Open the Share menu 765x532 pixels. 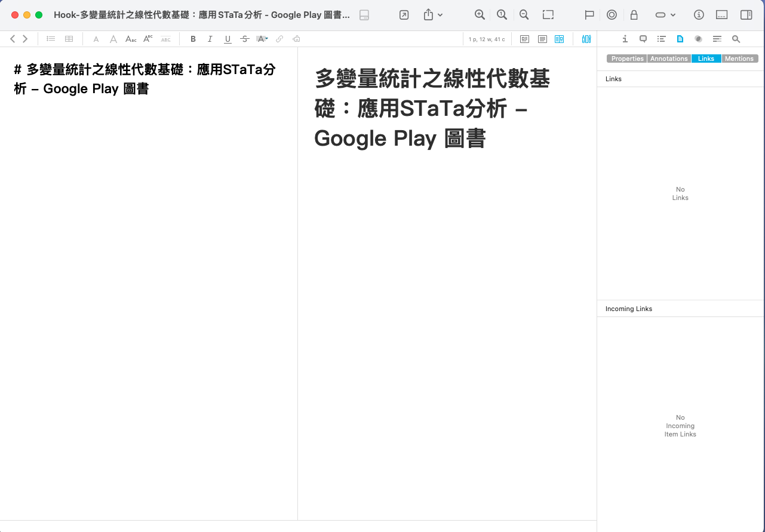(x=433, y=15)
